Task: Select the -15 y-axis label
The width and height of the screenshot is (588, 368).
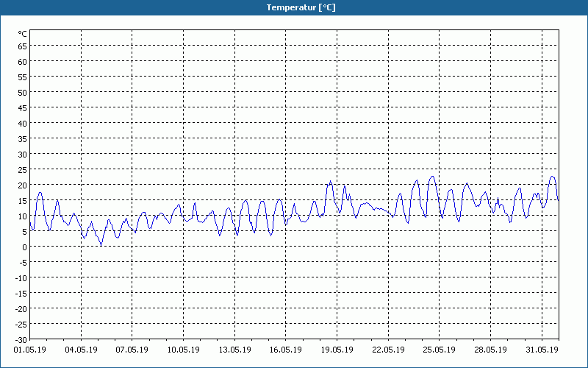Action: tap(21, 293)
